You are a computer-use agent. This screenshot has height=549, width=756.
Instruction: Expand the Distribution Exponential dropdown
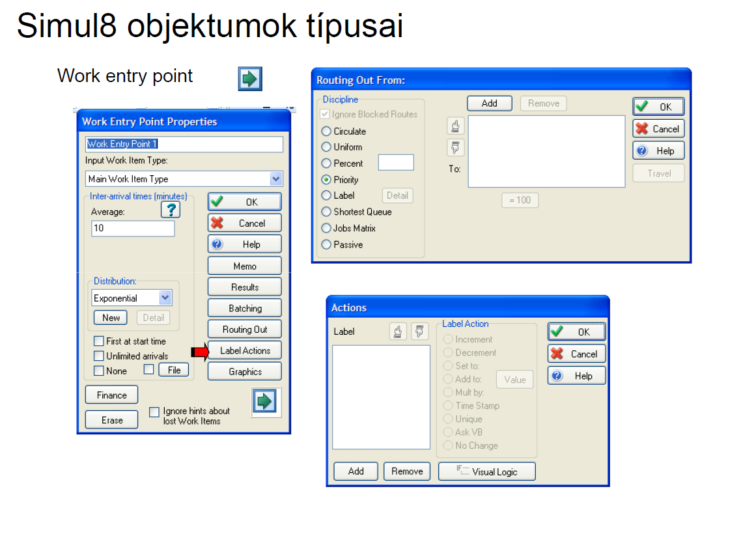(x=165, y=298)
